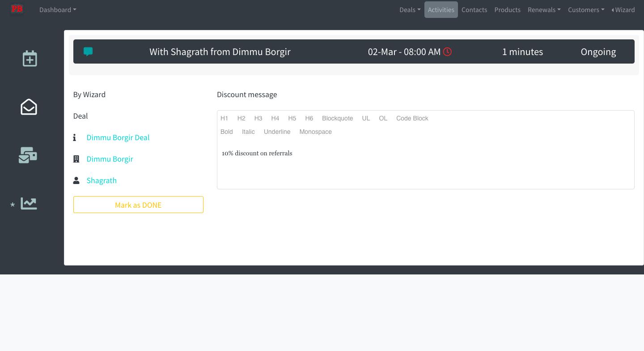Insert an unordered list with UL

coord(366,118)
